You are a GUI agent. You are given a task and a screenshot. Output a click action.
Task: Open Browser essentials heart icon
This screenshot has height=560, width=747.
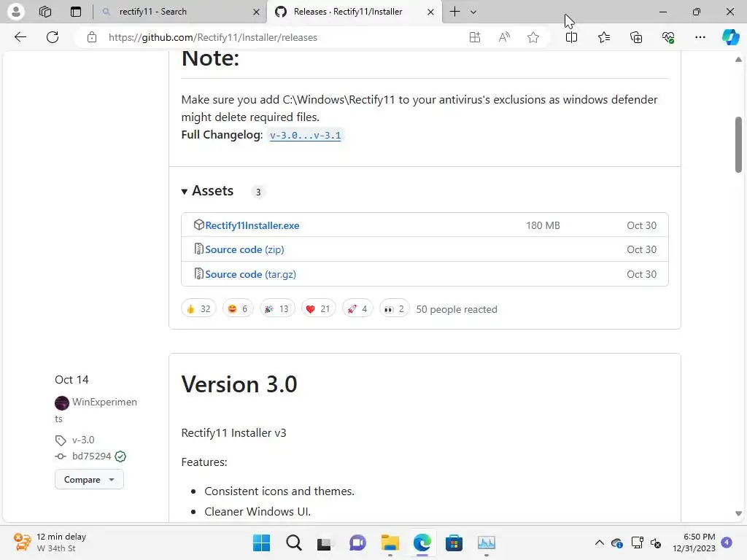pos(668,37)
